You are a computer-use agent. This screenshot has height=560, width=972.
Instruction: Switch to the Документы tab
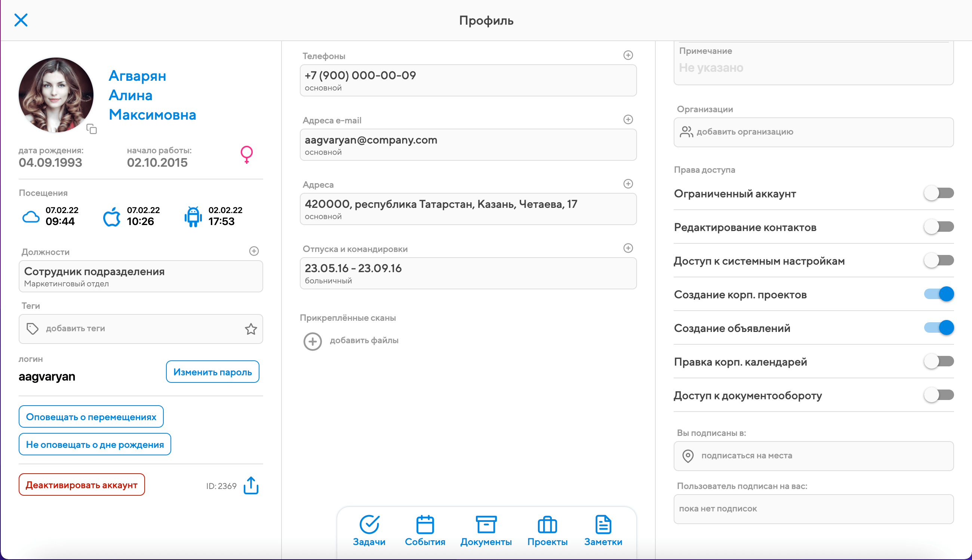(486, 531)
